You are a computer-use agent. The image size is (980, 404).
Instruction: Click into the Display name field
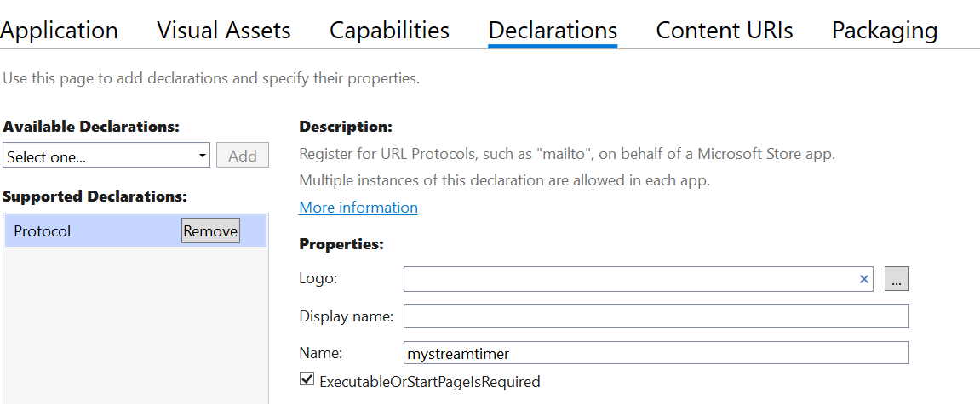pos(656,316)
